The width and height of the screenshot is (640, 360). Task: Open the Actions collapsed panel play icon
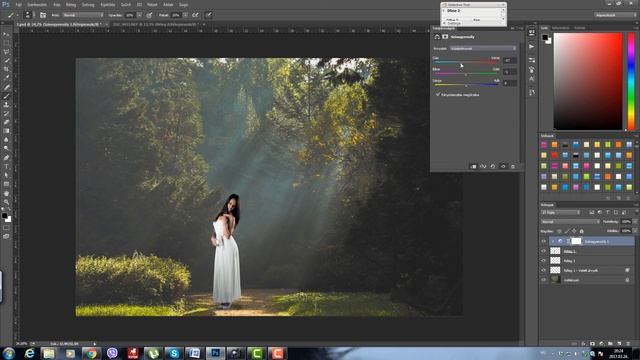tap(531, 47)
